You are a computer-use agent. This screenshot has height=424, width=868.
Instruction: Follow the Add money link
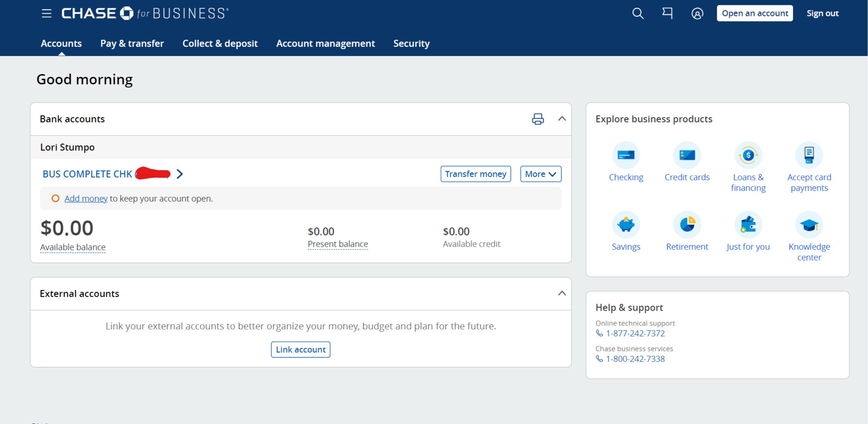coord(86,198)
